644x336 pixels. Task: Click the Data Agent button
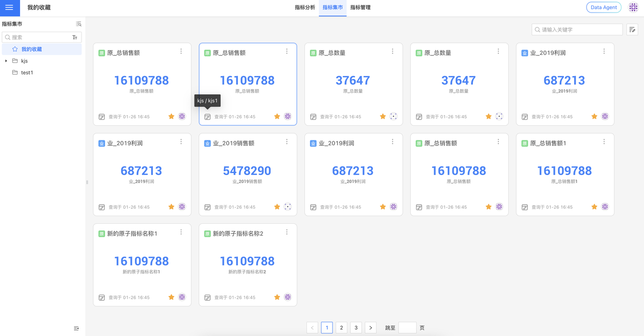603,8
